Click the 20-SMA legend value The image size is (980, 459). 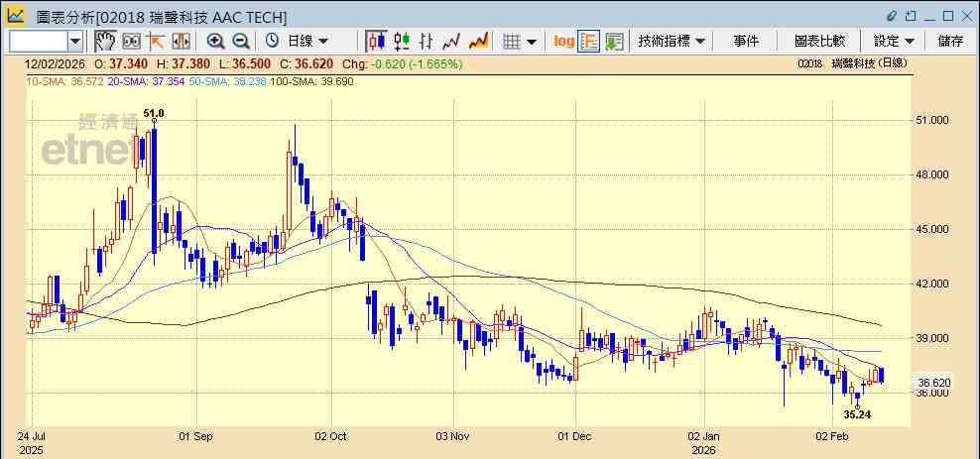146,82
